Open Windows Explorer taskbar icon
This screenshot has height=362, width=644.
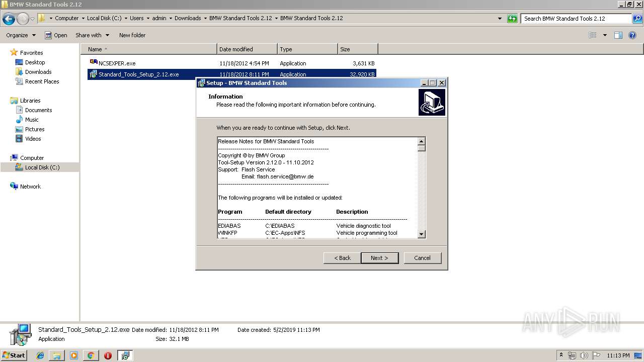coord(57,355)
